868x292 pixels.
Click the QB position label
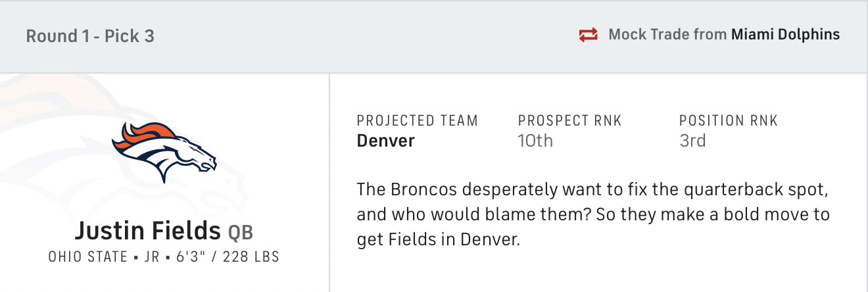point(241,232)
